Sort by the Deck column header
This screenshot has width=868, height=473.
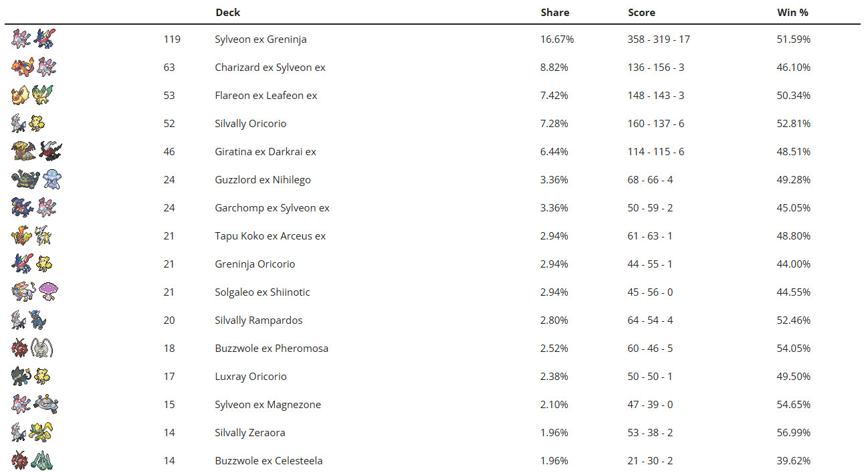tap(227, 12)
